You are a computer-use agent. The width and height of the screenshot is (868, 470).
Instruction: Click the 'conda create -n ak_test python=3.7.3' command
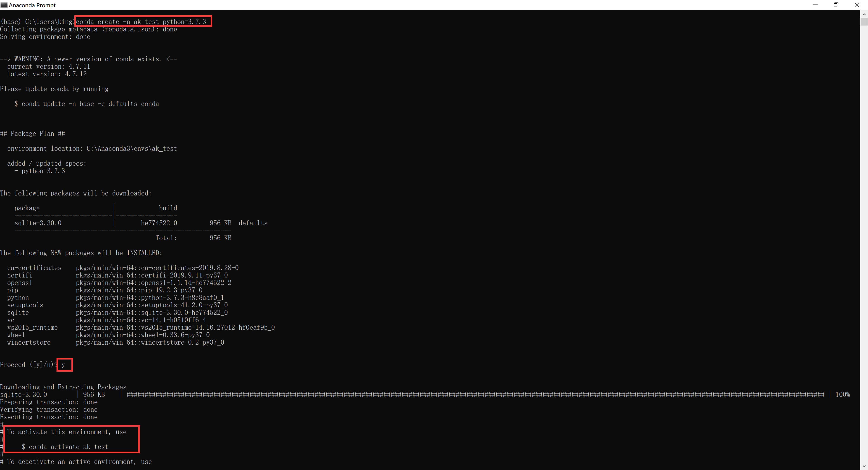pyautogui.click(x=141, y=22)
